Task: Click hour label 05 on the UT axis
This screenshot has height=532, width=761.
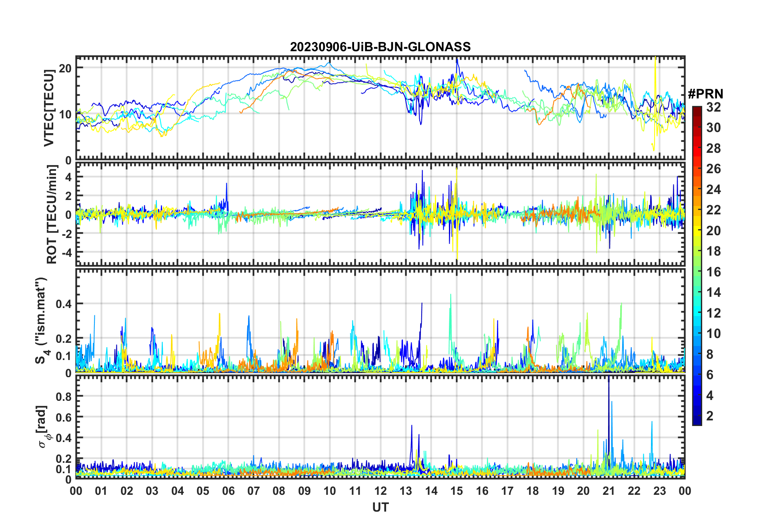Action: coord(203,491)
